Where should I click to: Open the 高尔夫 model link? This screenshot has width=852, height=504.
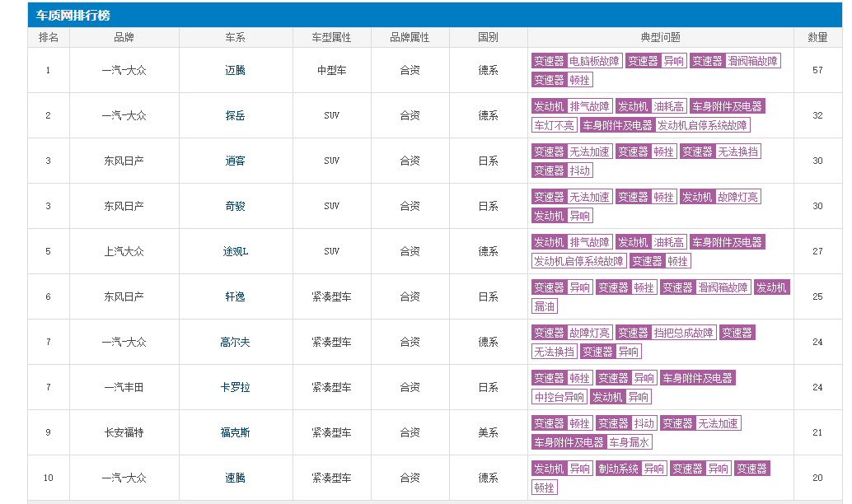[235, 342]
